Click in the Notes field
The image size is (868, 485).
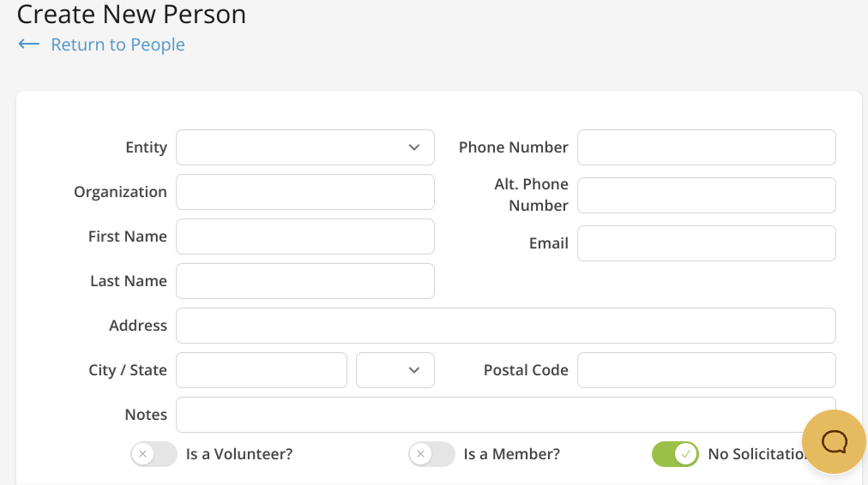click(489, 415)
